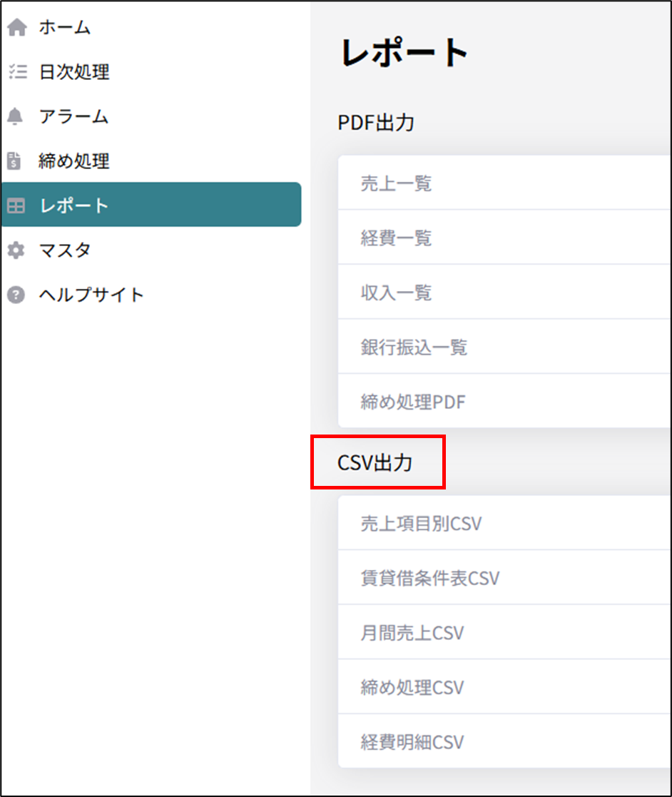Export 売上項目別CSV
The width and height of the screenshot is (672, 797).
coord(421,524)
